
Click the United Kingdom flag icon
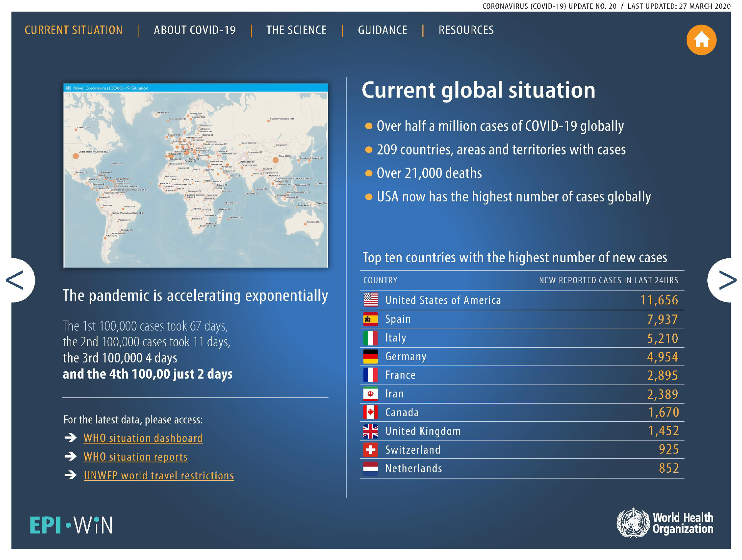[x=370, y=431]
